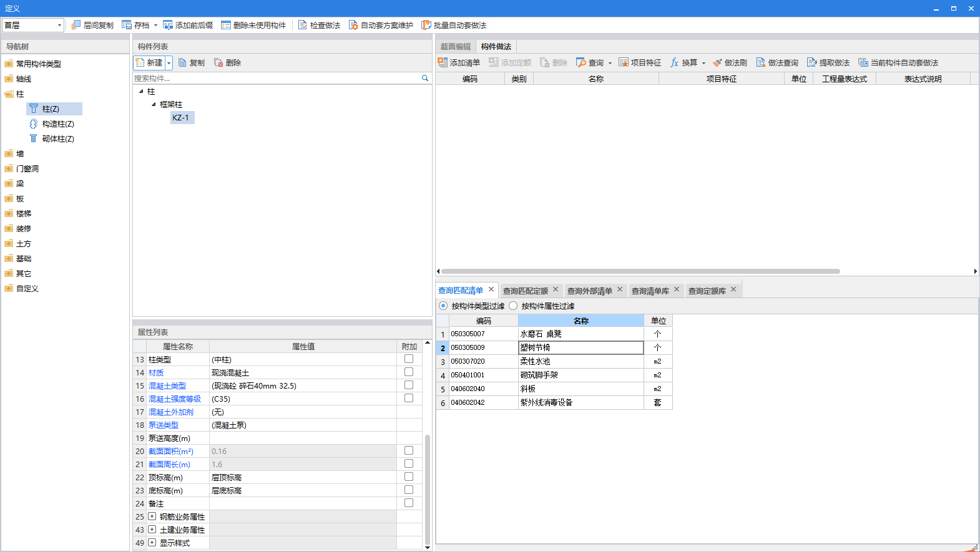Open the 混凝土外加剂 property link
The image size is (980, 552).
click(171, 412)
